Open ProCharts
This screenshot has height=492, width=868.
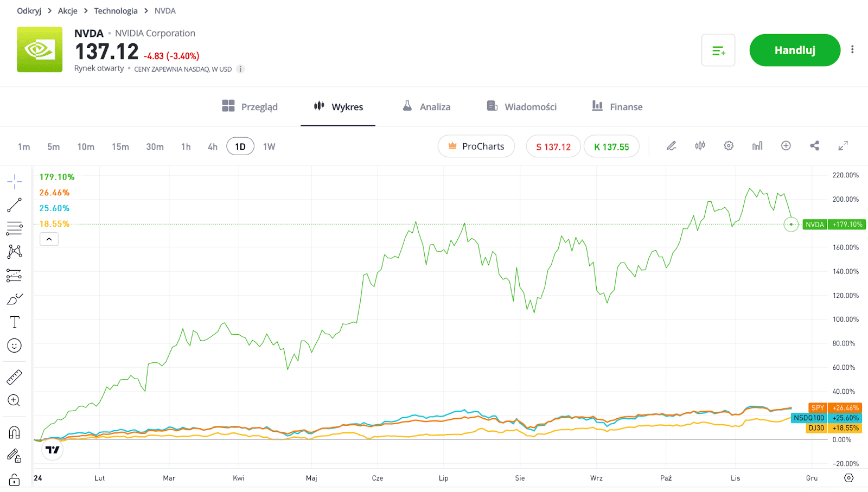pos(476,146)
